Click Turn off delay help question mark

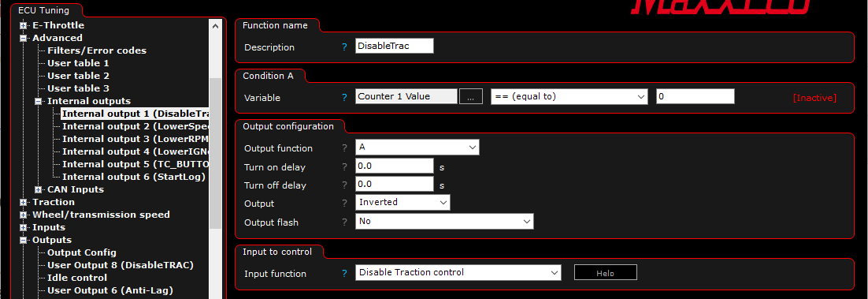[x=344, y=186]
